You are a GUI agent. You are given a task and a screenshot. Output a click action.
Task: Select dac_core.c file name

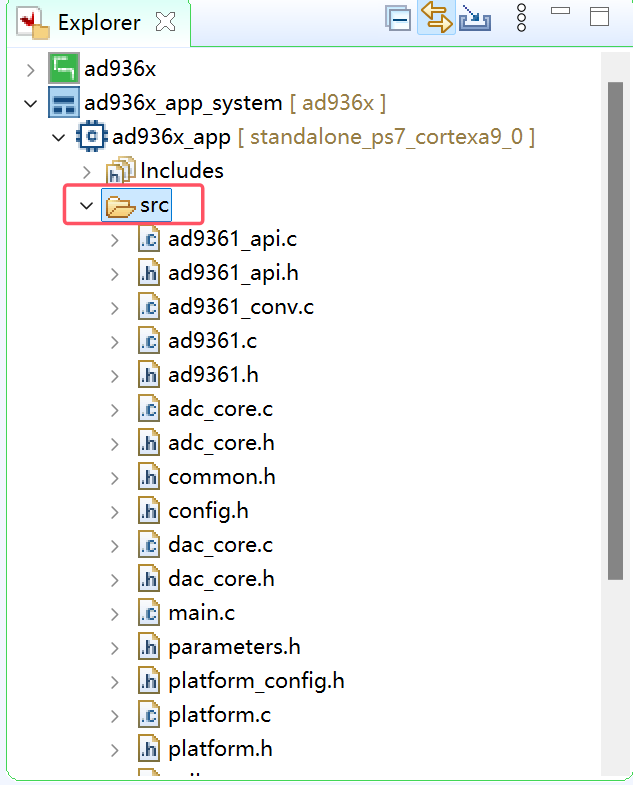coord(220,546)
